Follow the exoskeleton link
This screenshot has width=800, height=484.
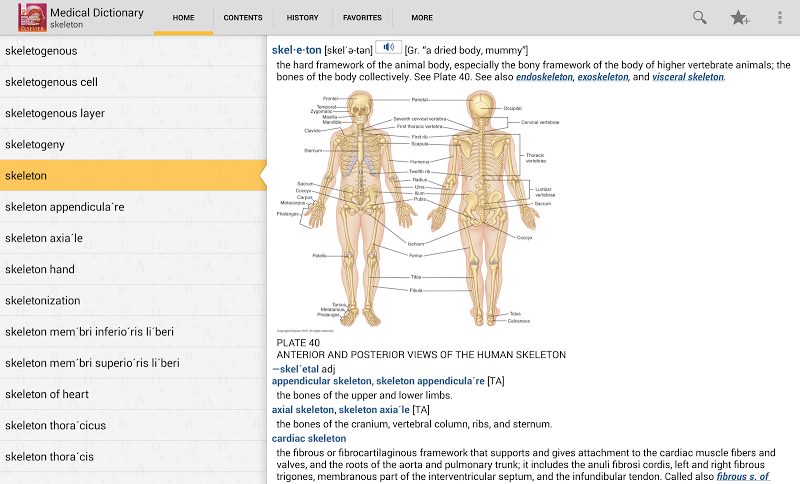(x=603, y=77)
